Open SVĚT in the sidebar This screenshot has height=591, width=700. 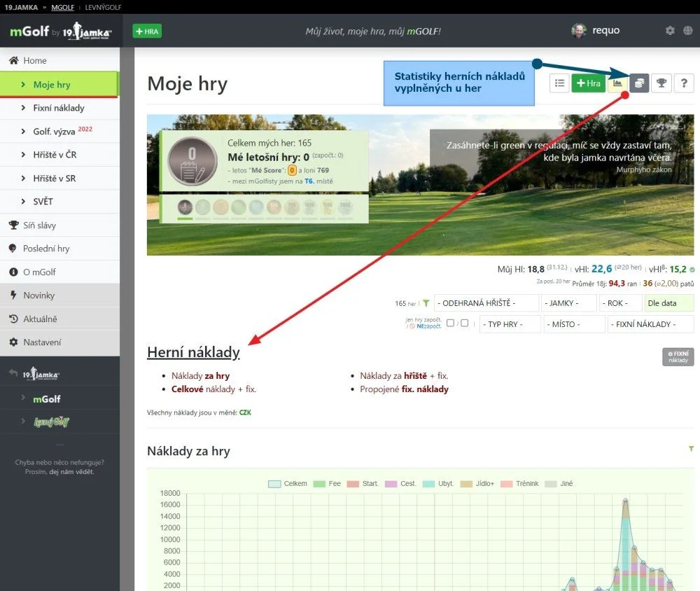59,202
